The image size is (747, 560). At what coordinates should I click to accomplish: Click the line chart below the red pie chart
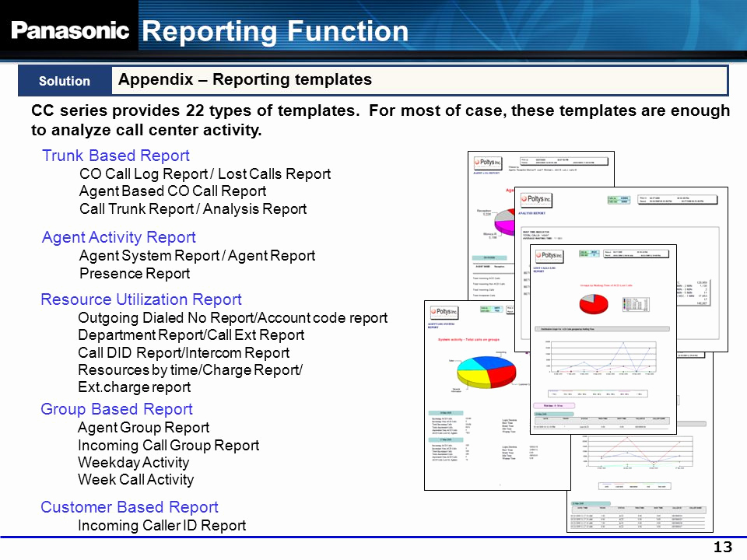pyautogui.click(x=603, y=358)
